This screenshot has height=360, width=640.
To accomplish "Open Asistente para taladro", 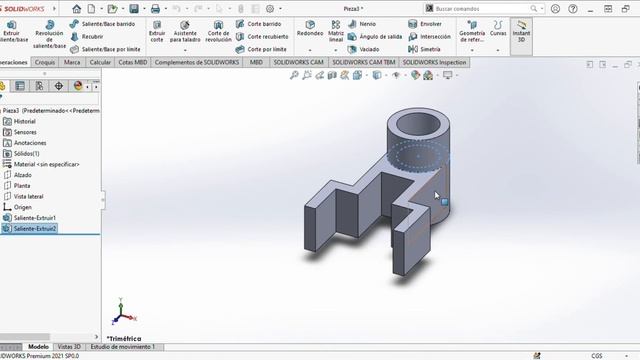I will click(x=185, y=32).
